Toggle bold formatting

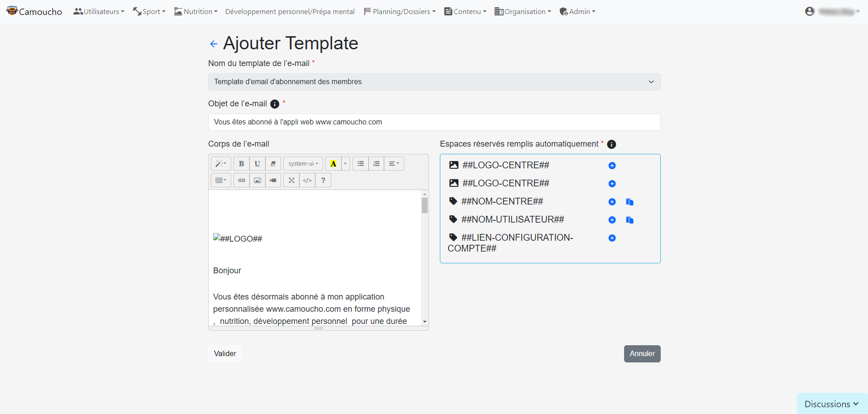[242, 163]
